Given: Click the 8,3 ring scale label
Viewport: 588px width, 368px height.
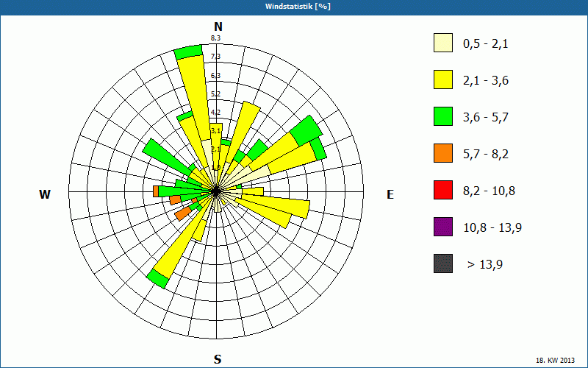Looking at the screenshot, I should pyautogui.click(x=215, y=38).
